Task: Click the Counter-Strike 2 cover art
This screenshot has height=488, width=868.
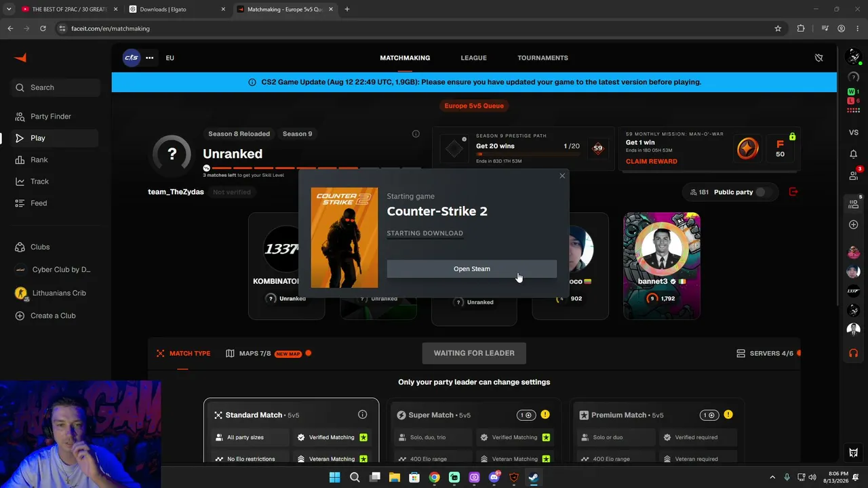Action: click(344, 238)
